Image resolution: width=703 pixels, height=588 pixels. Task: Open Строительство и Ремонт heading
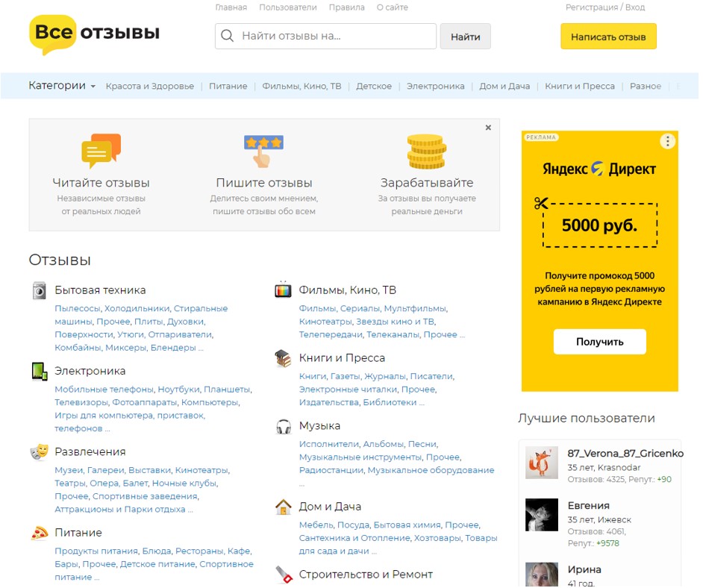[x=366, y=574]
